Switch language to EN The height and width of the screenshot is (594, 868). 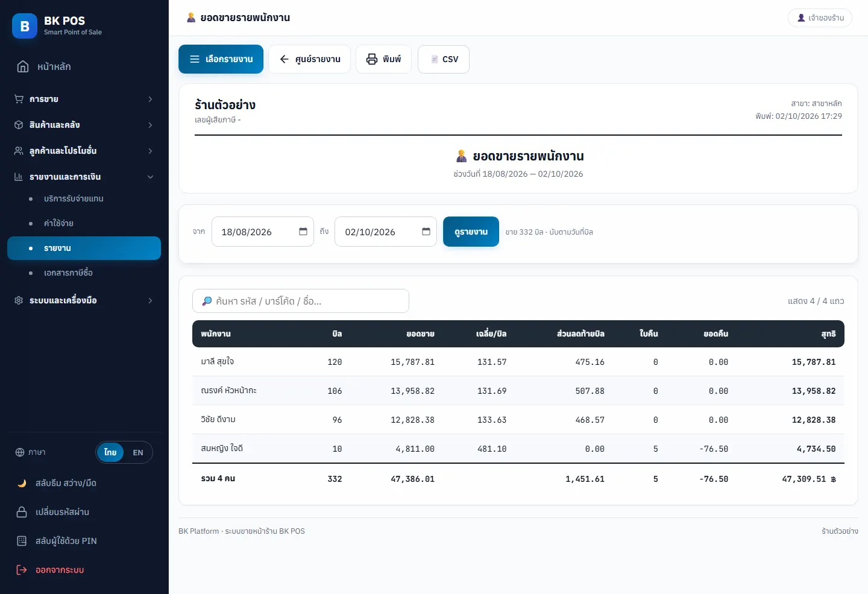[x=138, y=452]
